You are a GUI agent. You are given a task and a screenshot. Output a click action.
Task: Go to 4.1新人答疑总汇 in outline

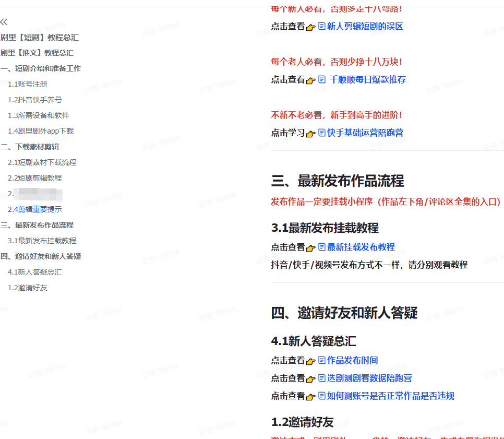point(34,272)
